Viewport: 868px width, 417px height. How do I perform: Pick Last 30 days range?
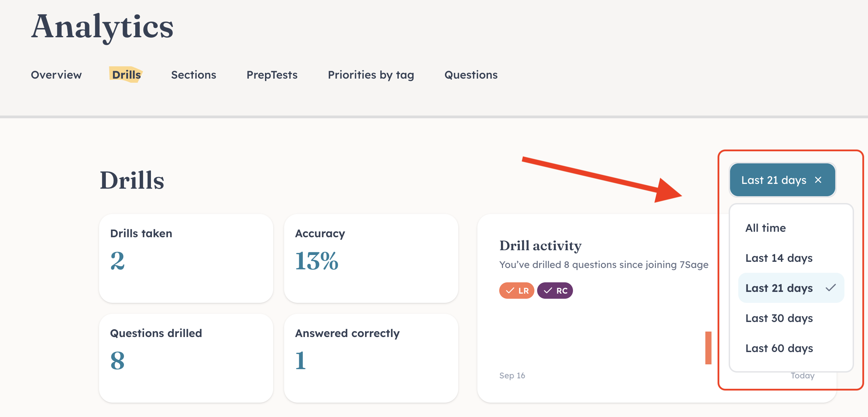[x=779, y=318]
